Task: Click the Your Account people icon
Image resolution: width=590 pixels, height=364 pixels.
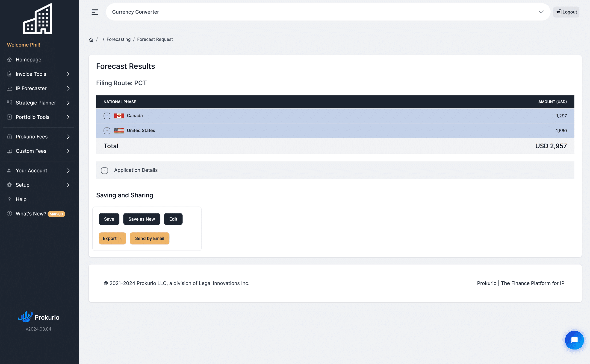Action: point(9,170)
